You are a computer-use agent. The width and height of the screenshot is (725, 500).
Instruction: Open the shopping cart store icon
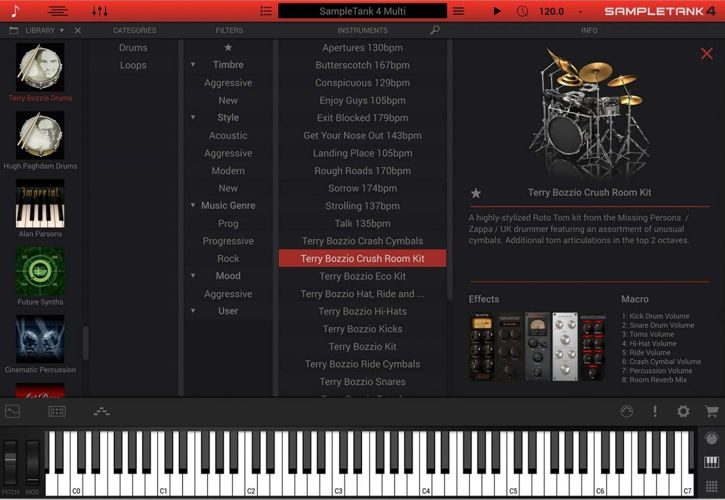(x=711, y=411)
